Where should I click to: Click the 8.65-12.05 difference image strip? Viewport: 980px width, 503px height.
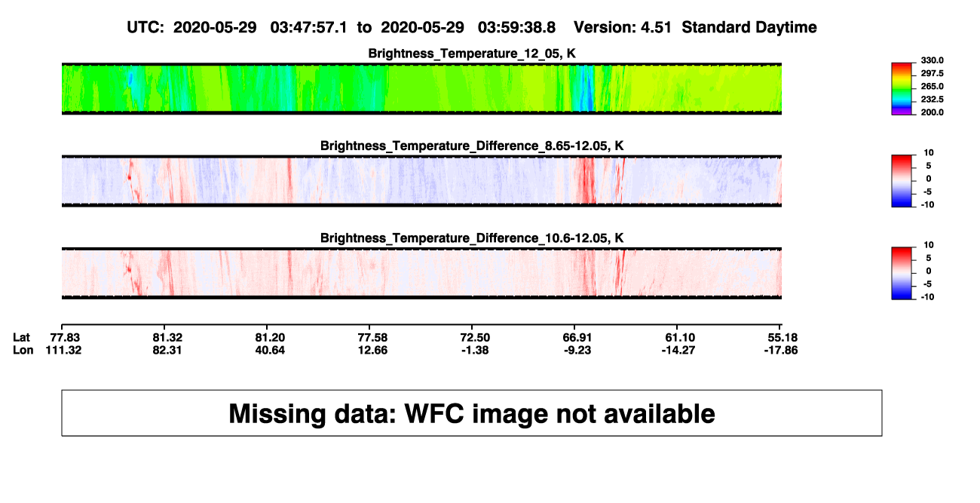pyautogui.click(x=421, y=181)
